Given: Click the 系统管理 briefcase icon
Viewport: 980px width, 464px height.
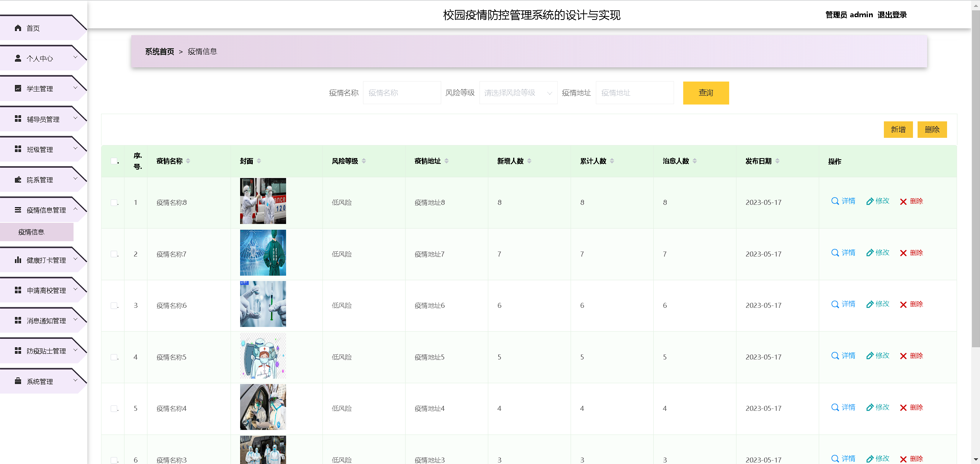Looking at the screenshot, I should [x=18, y=381].
